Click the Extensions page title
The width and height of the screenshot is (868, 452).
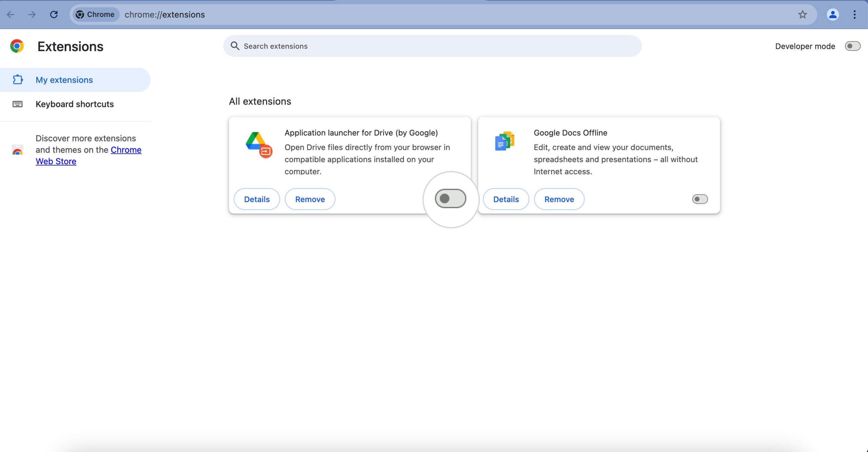(70, 46)
